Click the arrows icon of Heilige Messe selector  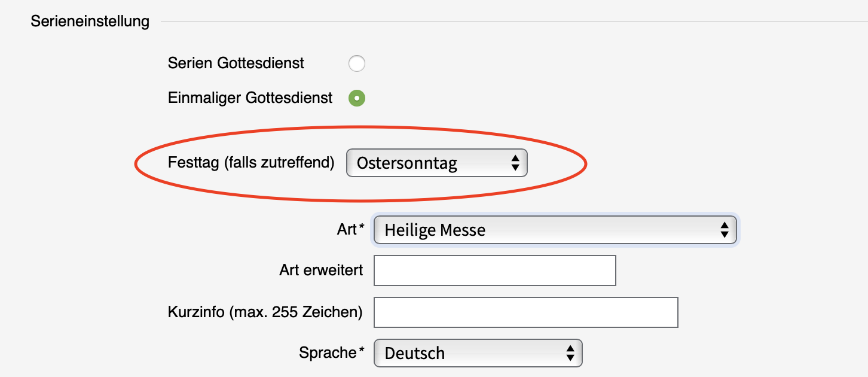coord(724,230)
